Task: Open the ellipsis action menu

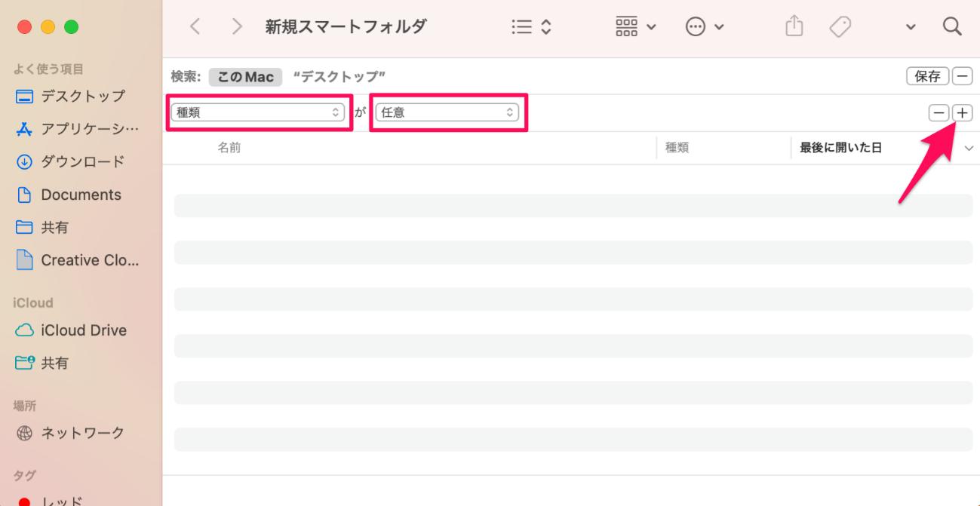Action: [704, 27]
